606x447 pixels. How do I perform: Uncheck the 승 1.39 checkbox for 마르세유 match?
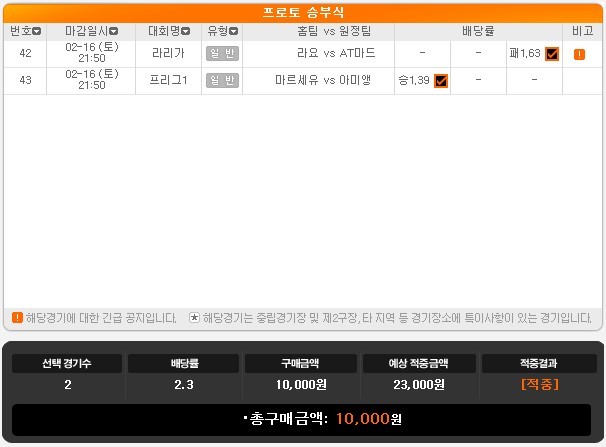(x=441, y=81)
